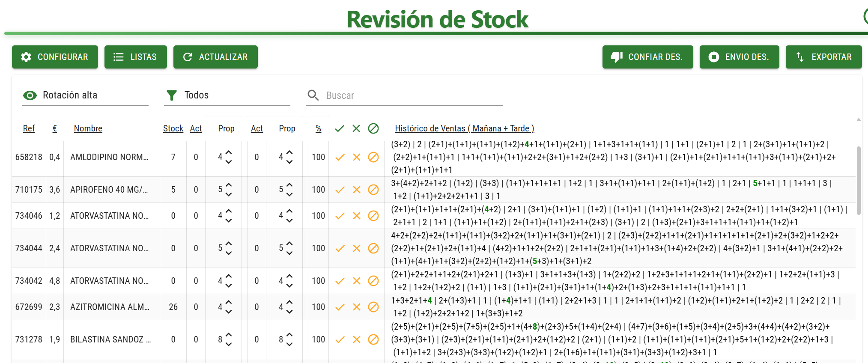Image resolution: width=868 pixels, height=363 pixels.
Task: Block the Azitromicina Alm row forbidden icon
Action: (x=373, y=307)
